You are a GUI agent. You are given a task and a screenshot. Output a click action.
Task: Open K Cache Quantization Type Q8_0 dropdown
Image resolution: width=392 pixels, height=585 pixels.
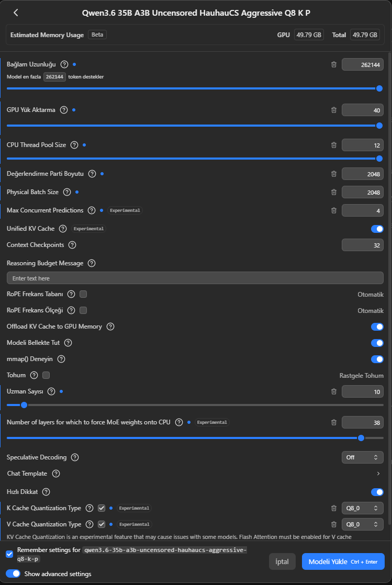click(363, 508)
